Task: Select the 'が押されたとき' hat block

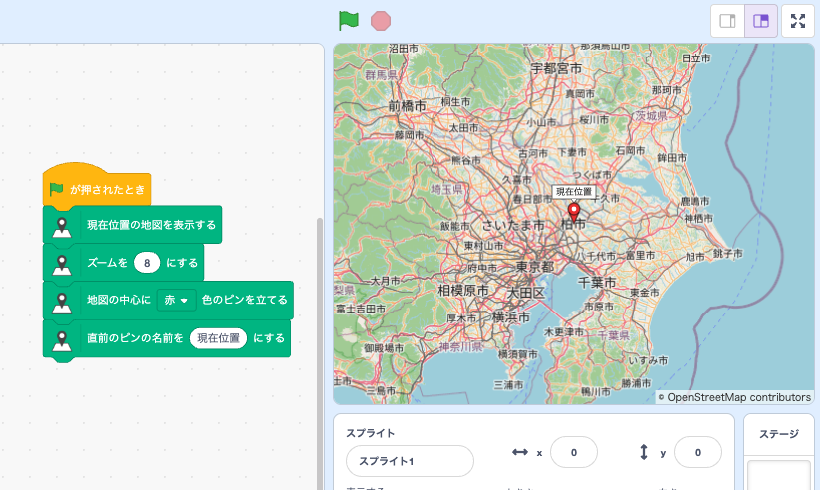Action: 97,187
